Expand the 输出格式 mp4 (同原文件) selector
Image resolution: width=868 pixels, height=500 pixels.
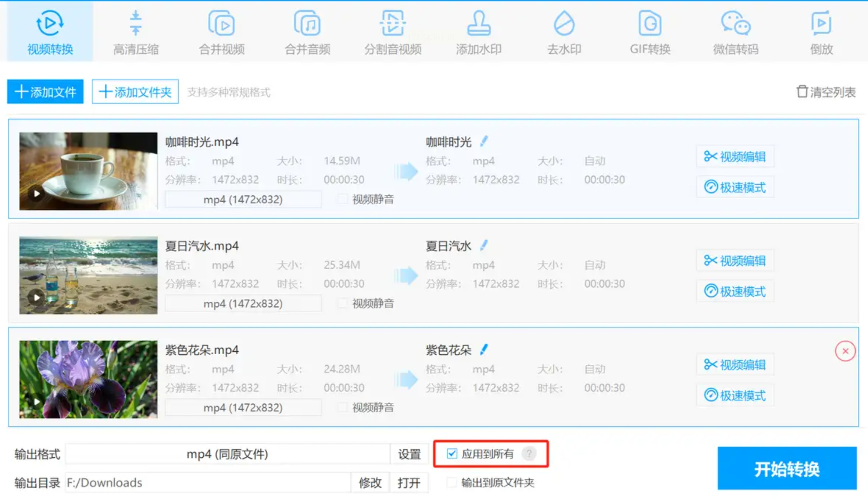[x=227, y=454]
